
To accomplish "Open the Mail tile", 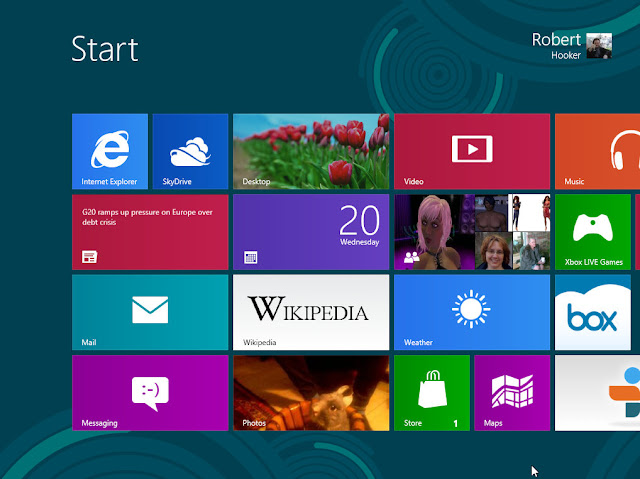I will click(x=150, y=312).
